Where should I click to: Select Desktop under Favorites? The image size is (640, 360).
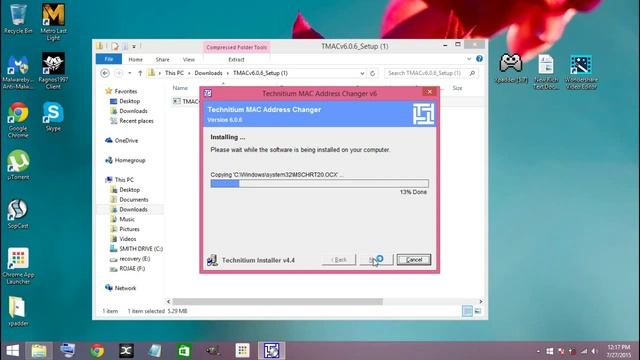coord(129,101)
